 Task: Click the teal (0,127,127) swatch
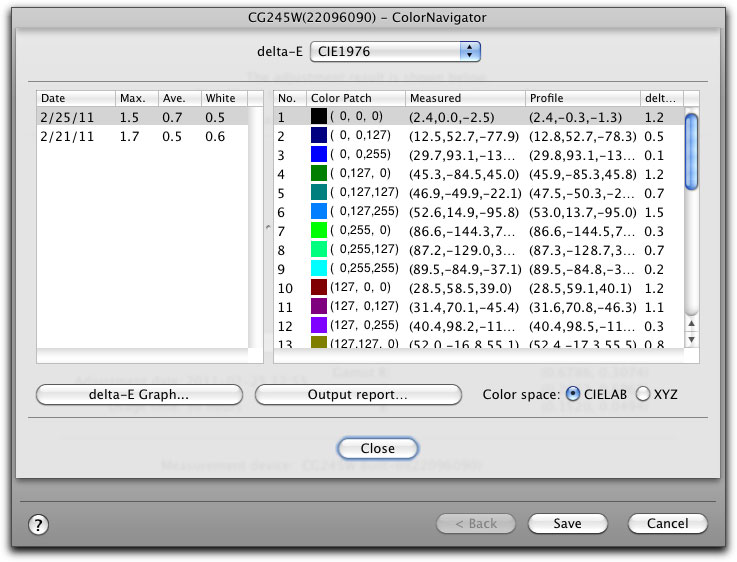click(319, 192)
